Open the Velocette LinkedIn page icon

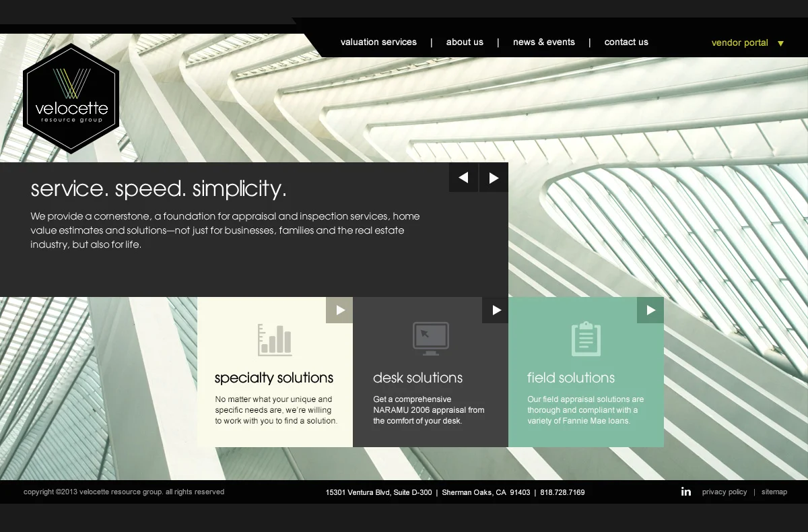686,492
